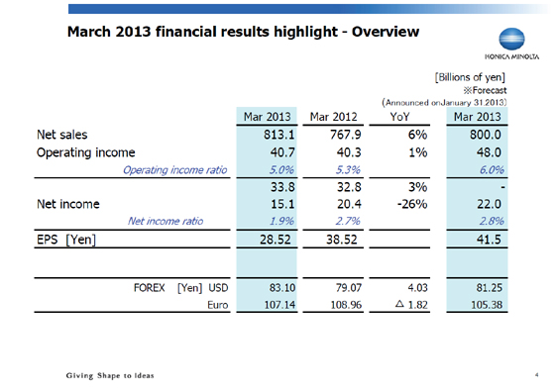This screenshot has height=392, width=555.
Task: Click the 'USD' currency label
Action: point(218,288)
